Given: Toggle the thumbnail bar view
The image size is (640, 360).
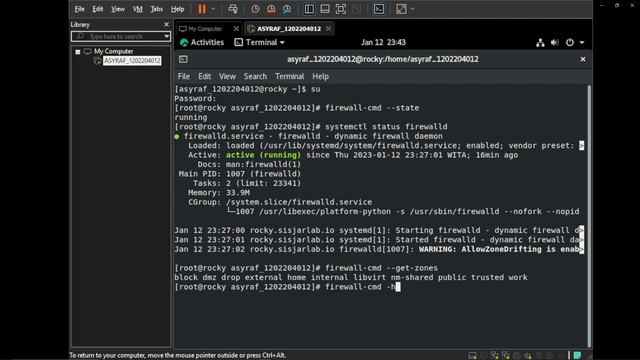Looking at the screenshot, I should [x=325, y=9].
